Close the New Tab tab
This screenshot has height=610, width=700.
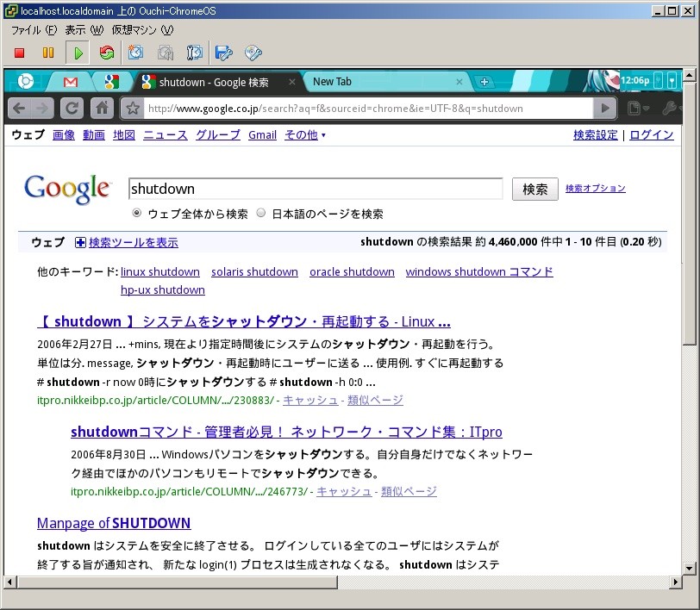tap(459, 82)
